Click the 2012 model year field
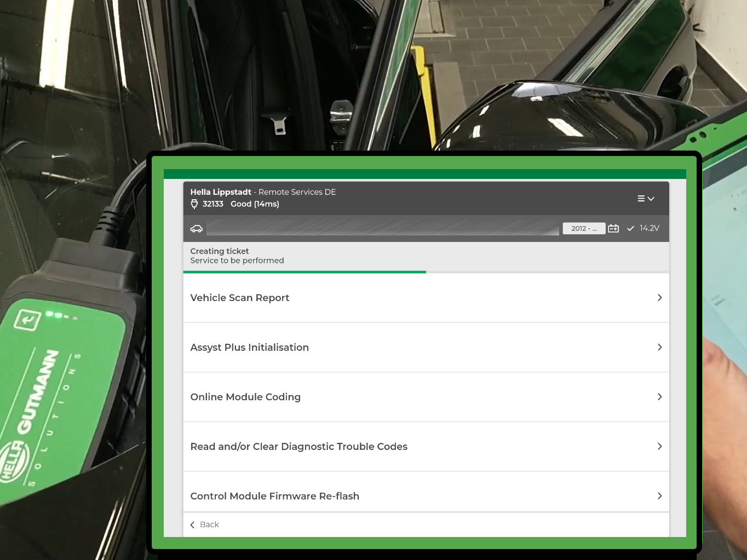The image size is (747, 560). click(583, 228)
